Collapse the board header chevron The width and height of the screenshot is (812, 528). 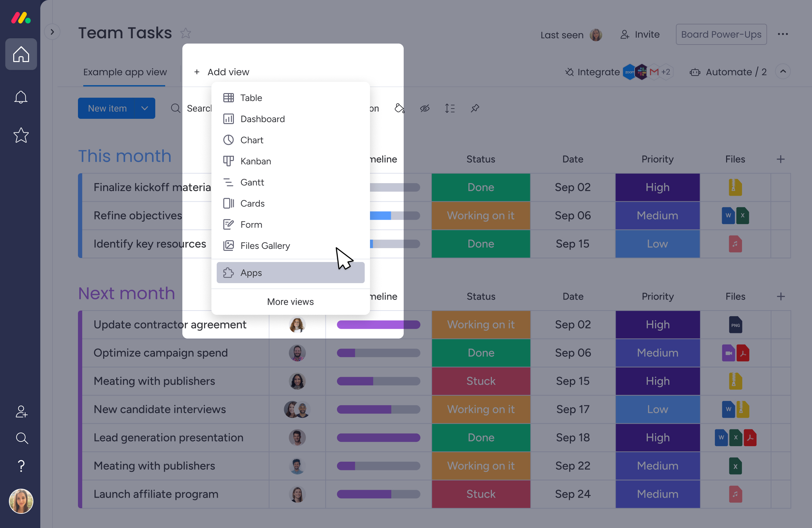click(783, 72)
